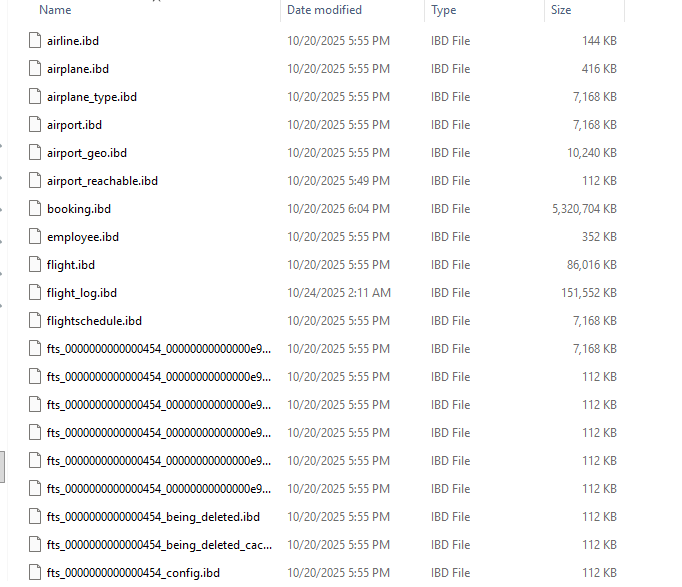The width and height of the screenshot is (682, 587).
Task: Click the 10/24/2025 2:11 AM date entry
Action: pos(339,293)
